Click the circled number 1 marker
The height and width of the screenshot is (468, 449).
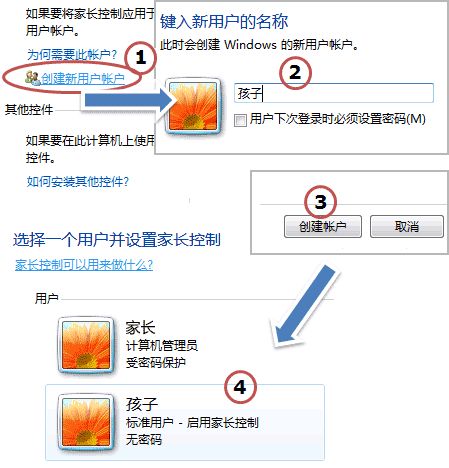coord(140,58)
